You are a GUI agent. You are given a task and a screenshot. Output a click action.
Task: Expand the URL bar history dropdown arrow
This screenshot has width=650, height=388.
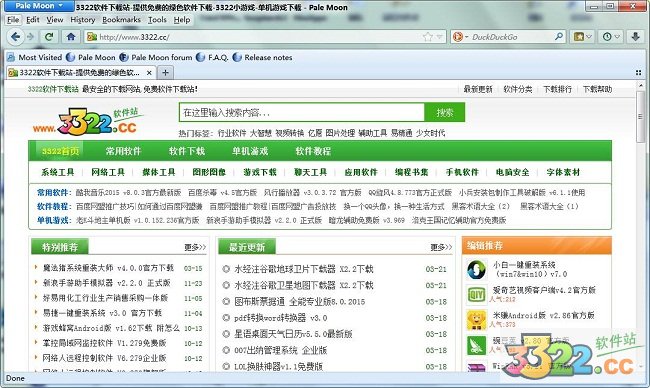click(439, 37)
